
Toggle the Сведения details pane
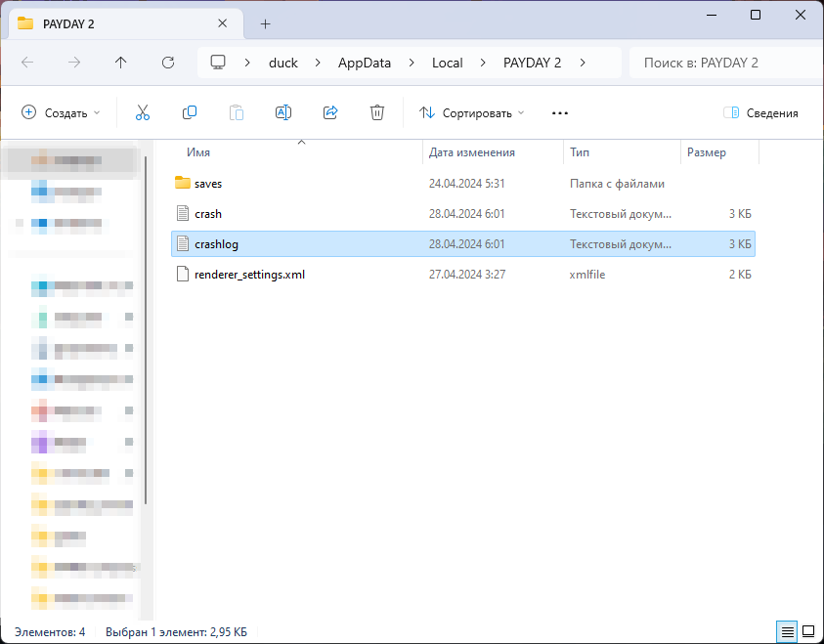click(760, 113)
